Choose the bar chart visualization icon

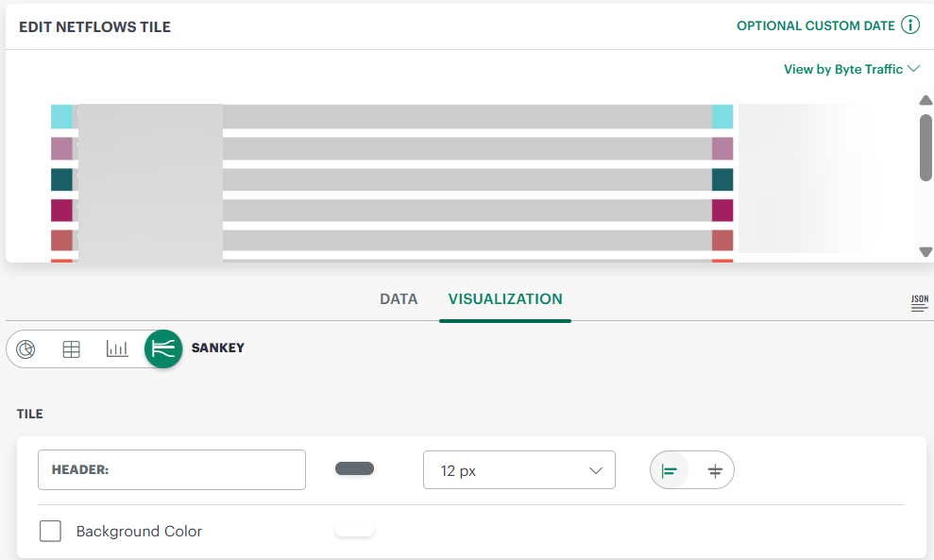(117, 349)
